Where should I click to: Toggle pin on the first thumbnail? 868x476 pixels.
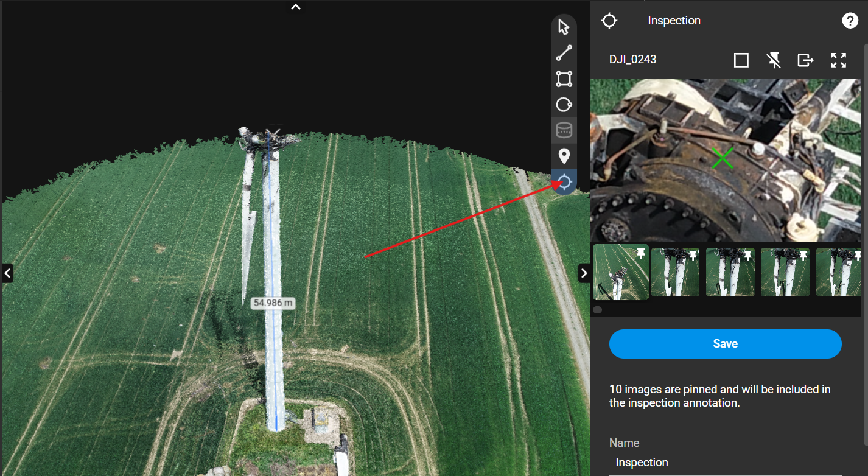coord(640,254)
